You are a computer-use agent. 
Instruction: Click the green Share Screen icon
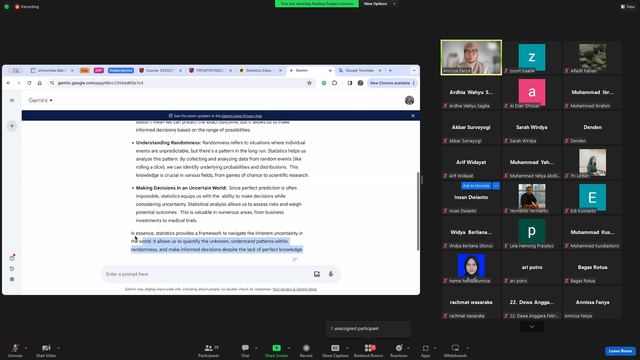pyautogui.click(x=276, y=348)
